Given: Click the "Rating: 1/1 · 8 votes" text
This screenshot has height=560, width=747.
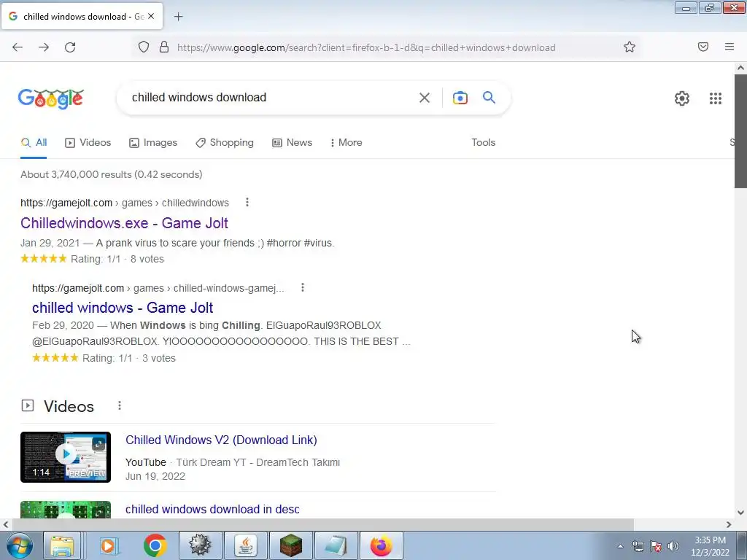Looking at the screenshot, I should pyautogui.click(x=117, y=259).
